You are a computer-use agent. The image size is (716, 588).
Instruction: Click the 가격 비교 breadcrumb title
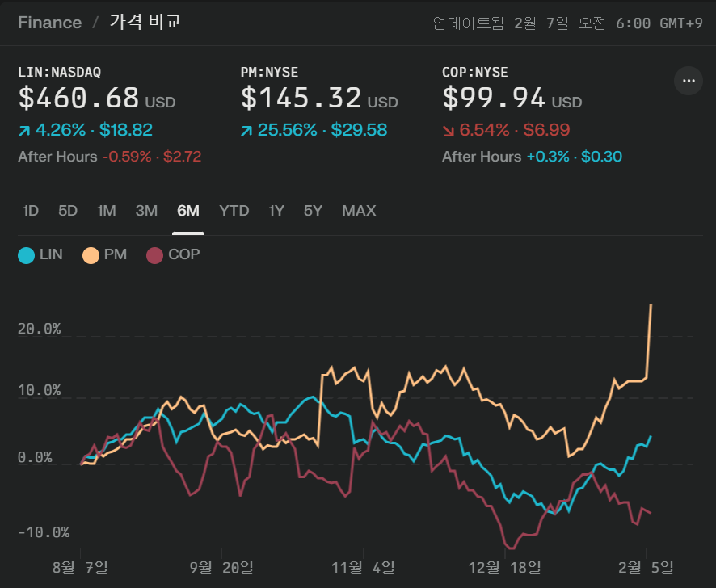pyautogui.click(x=145, y=22)
